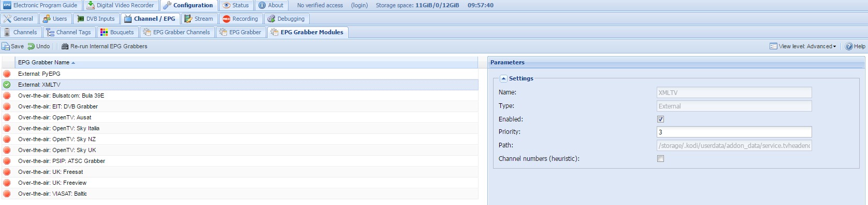Click the Undo button
Screen dimensions: 868x205
tap(39, 46)
